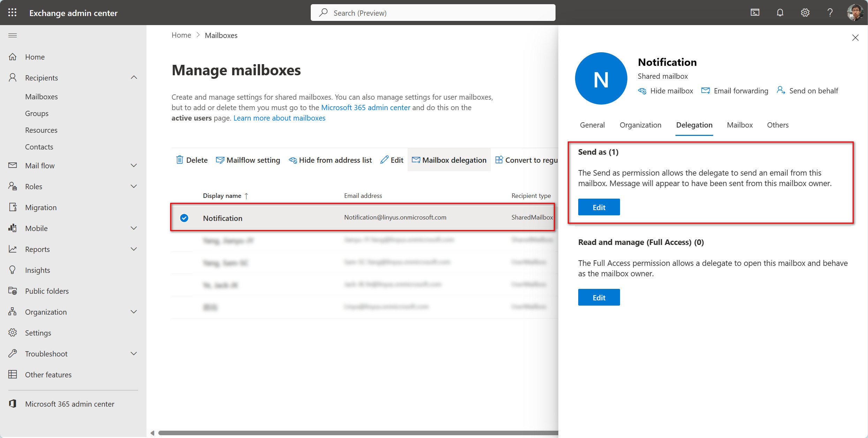Click Send on behalf person icon
The image size is (868, 438).
781,90
